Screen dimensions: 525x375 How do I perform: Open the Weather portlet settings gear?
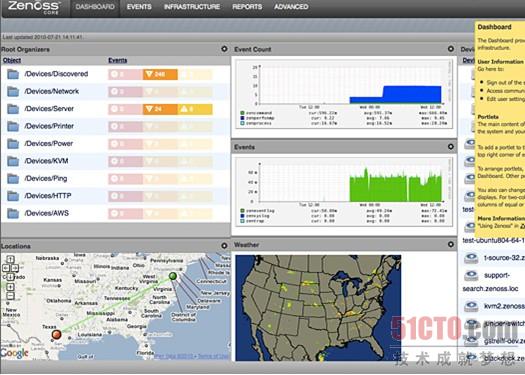click(x=451, y=245)
